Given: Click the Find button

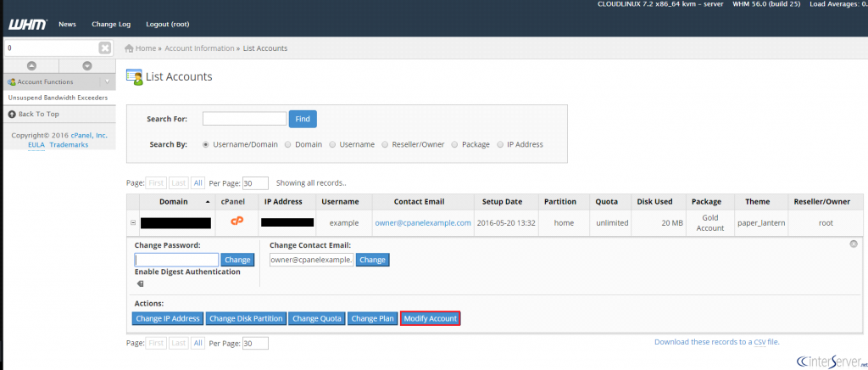Looking at the screenshot, I should (303, 119).
